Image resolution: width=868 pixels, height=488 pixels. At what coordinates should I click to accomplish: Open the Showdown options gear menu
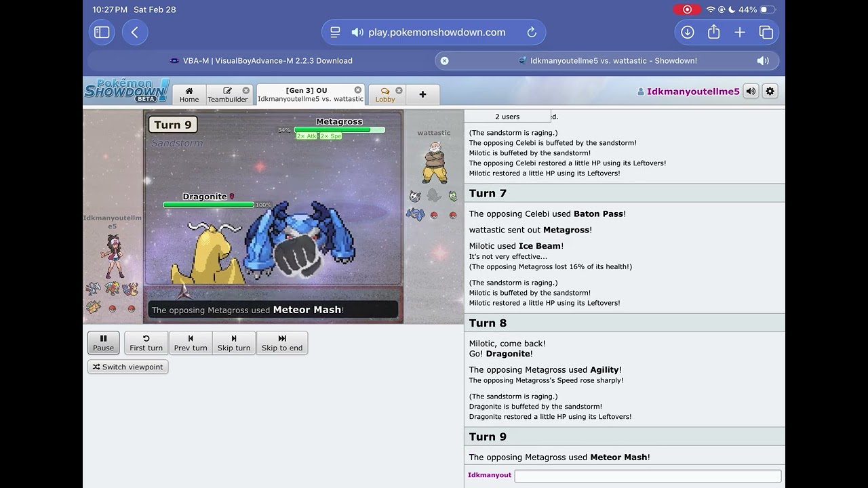(x=770, y=91)
